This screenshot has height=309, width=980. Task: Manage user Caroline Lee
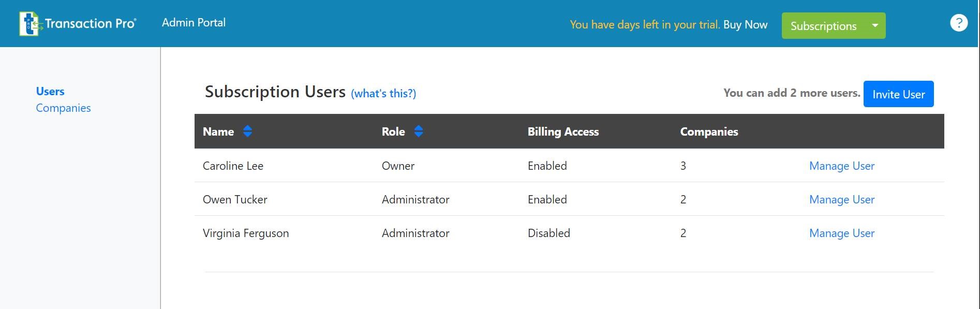842,166
